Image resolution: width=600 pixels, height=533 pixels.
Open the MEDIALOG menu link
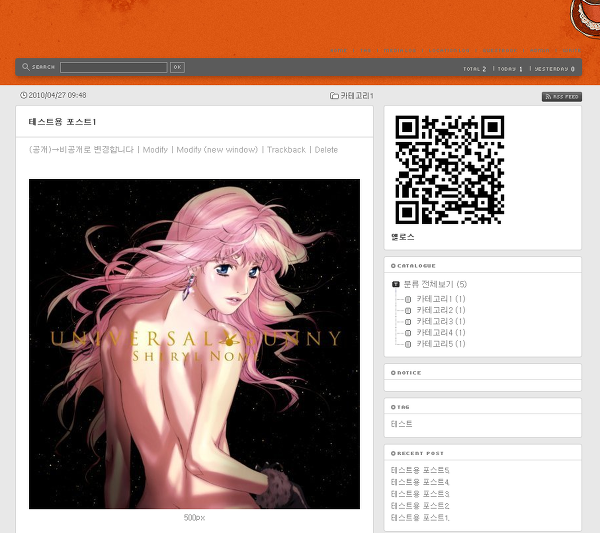400,51
